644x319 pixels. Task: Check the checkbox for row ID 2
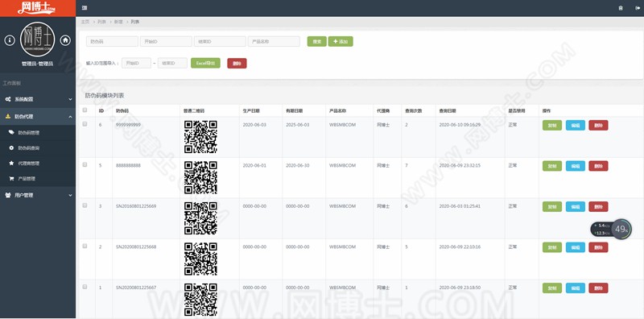click(x=85, y=246)
